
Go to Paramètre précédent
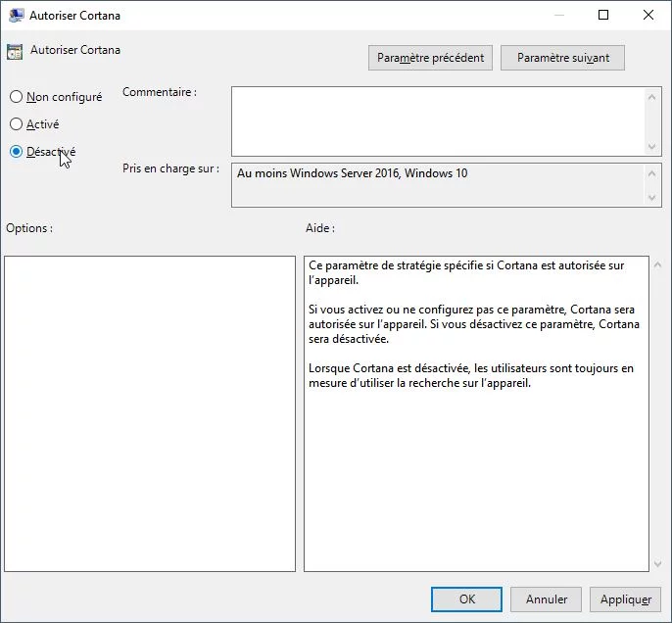(431, 58)
